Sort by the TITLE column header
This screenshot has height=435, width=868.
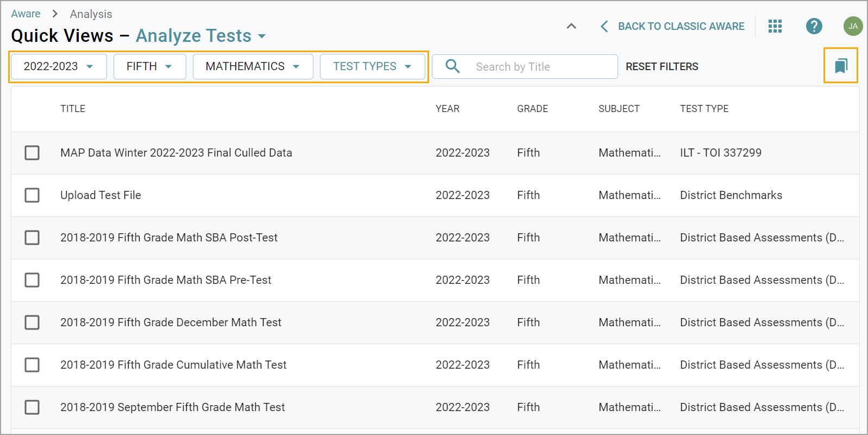73,109
